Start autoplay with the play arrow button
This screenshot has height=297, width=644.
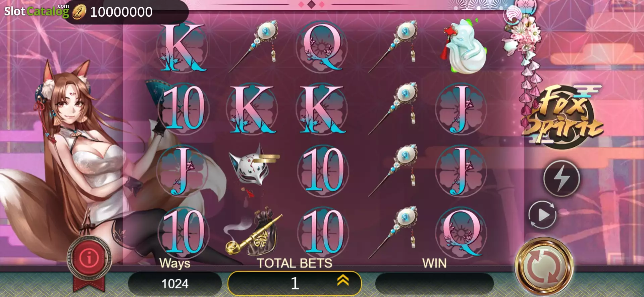point(543,215)
